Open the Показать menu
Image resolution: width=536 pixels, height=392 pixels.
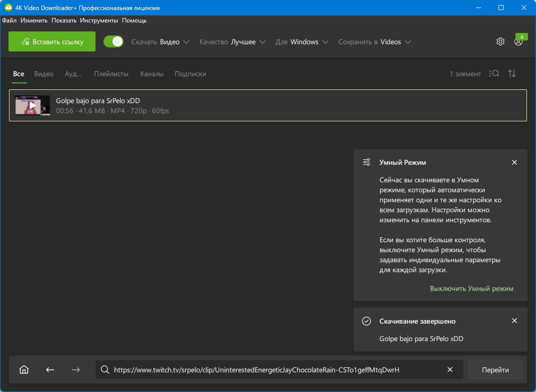click(x=64, y=20)
